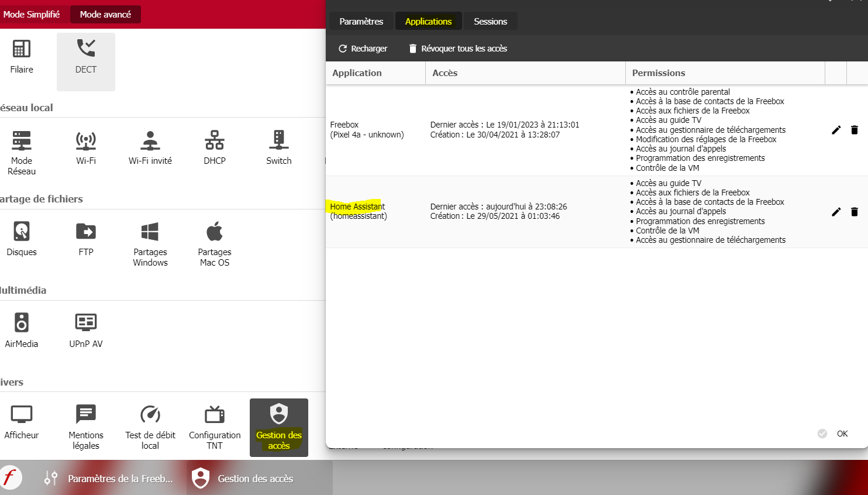Switch to Paramètres de la Freebox taskbar window

click(109, 478)
